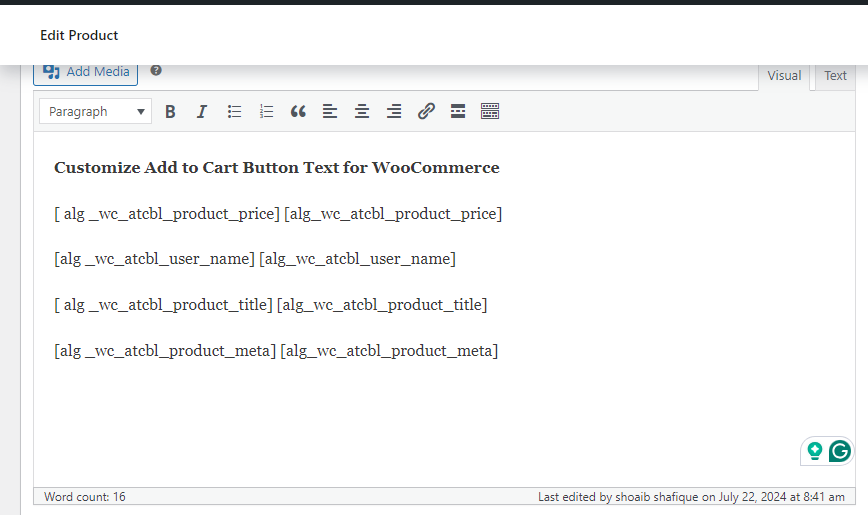This screenshot has width=868, height=515.
Task: Toggle Italic formatting
Action: (202, 112)
